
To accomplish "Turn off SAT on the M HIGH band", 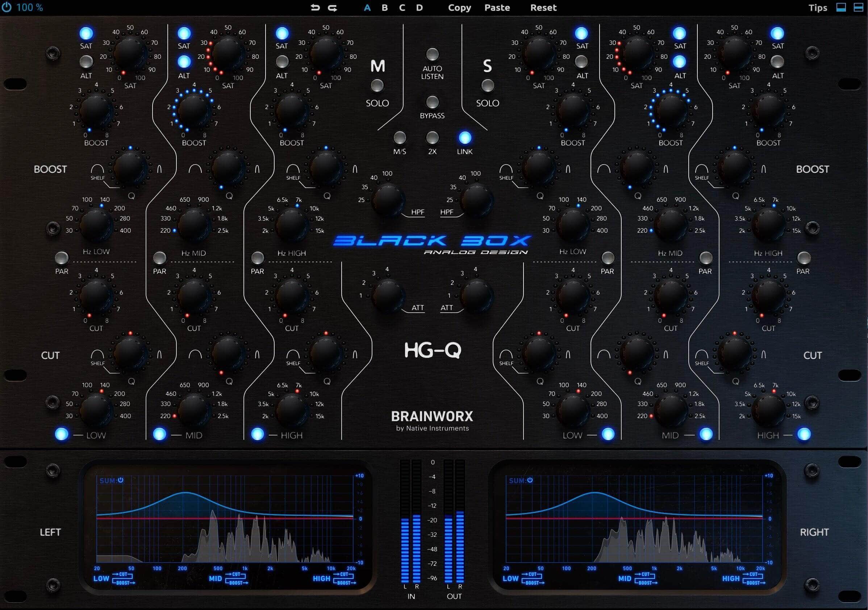I will [281, 33].
